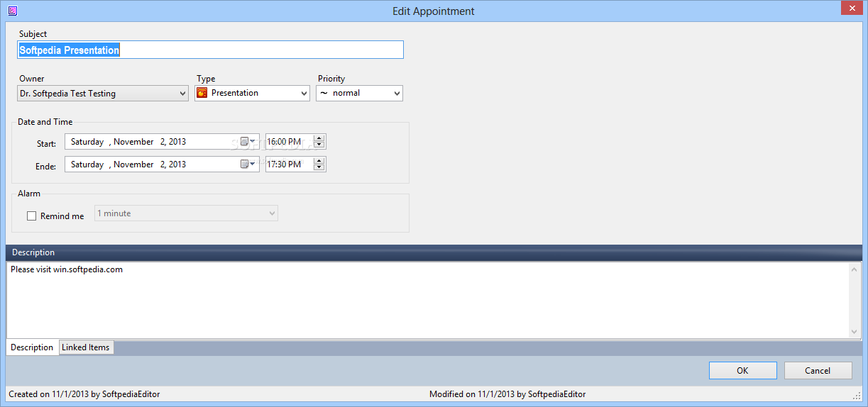Click the OK button

742,370
